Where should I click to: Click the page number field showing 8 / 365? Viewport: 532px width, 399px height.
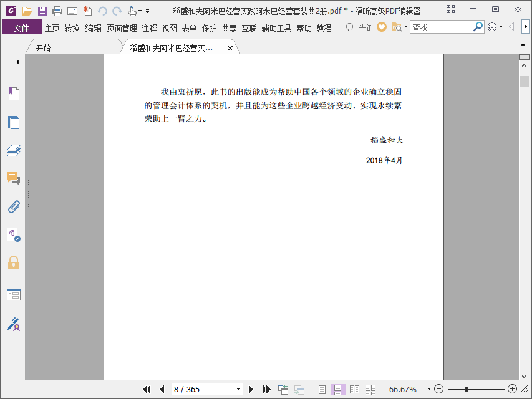point(203,389)
